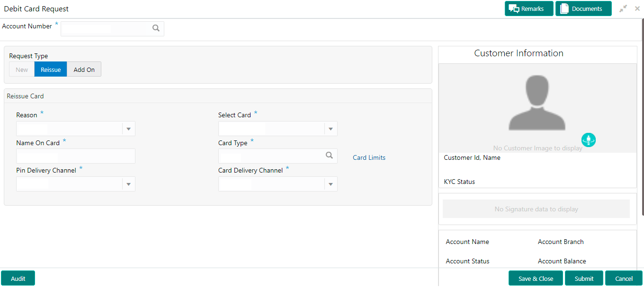Open Documents via page icon
This screenshot has width=644, height=287.
(564, 9)
